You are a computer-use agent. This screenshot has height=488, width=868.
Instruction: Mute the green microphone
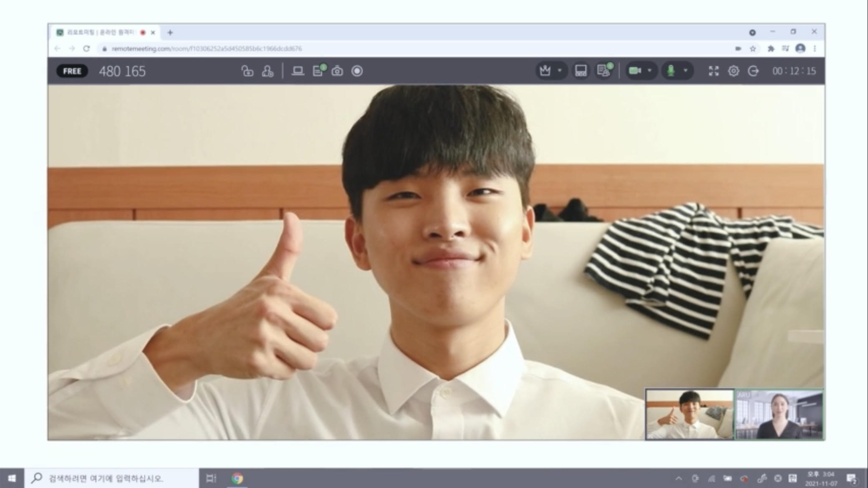(671, 71)
